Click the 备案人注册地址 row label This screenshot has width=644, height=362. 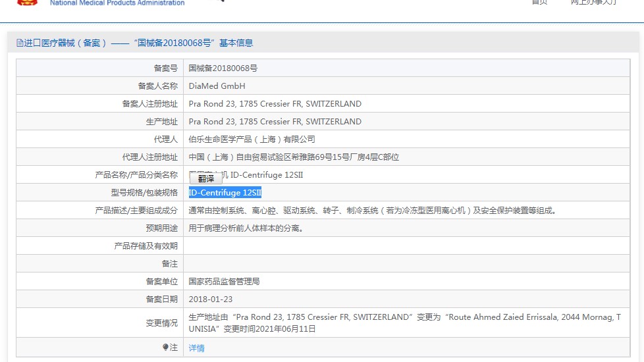(150, 104)
